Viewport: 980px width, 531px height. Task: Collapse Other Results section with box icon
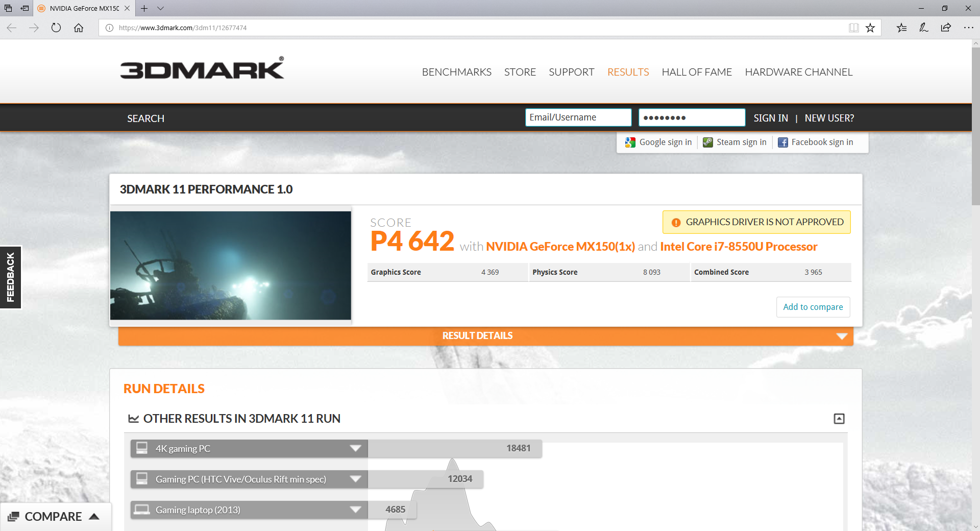pyautogui.click(x=839, y=419)
